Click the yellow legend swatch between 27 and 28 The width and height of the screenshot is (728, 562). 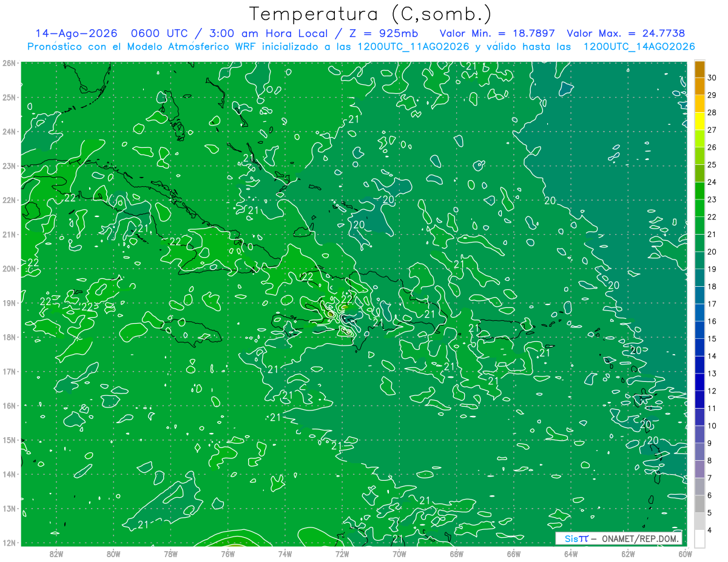(699, 121)
